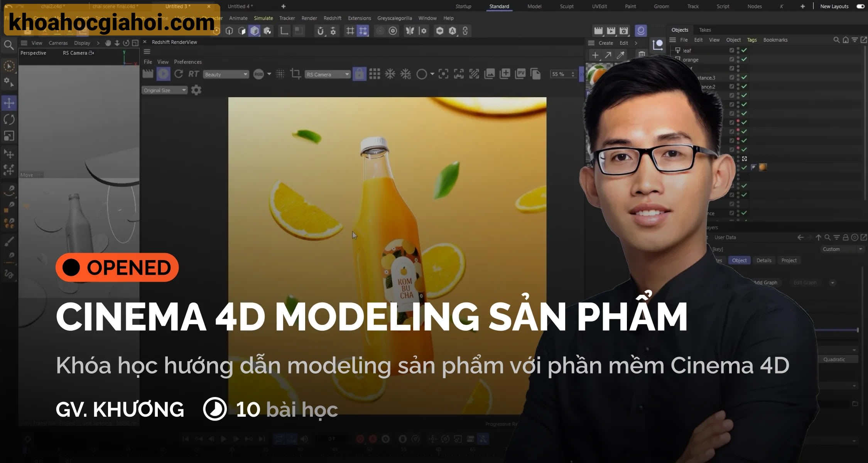Click the Add Graph button
Image resolution: width=868 pixels, height=463 pixels.
(x=765, y=282)
